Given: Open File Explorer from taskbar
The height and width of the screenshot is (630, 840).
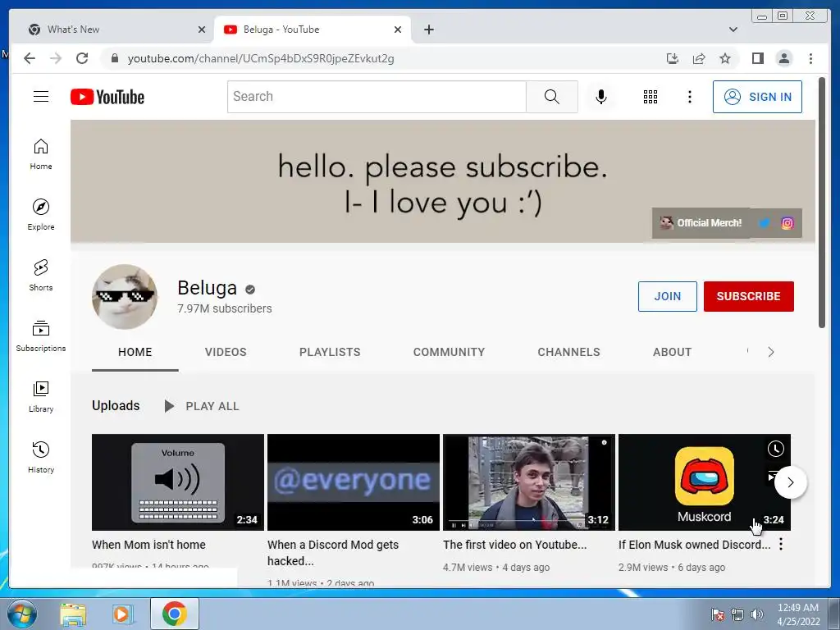Looking at the screenshot, I should (x=73, y=614).
